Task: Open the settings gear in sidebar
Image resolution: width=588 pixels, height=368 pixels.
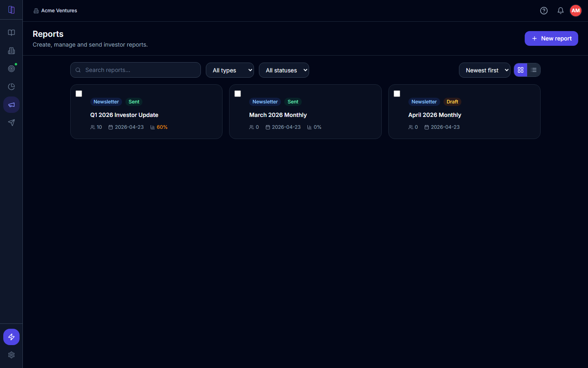Action: pos(11,355)
